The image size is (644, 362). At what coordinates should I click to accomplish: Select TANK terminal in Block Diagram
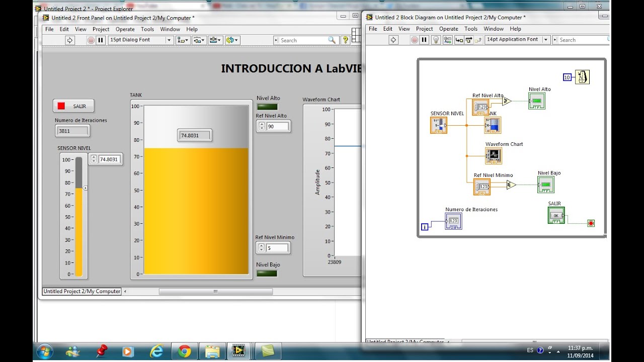[x=493, y=125]
